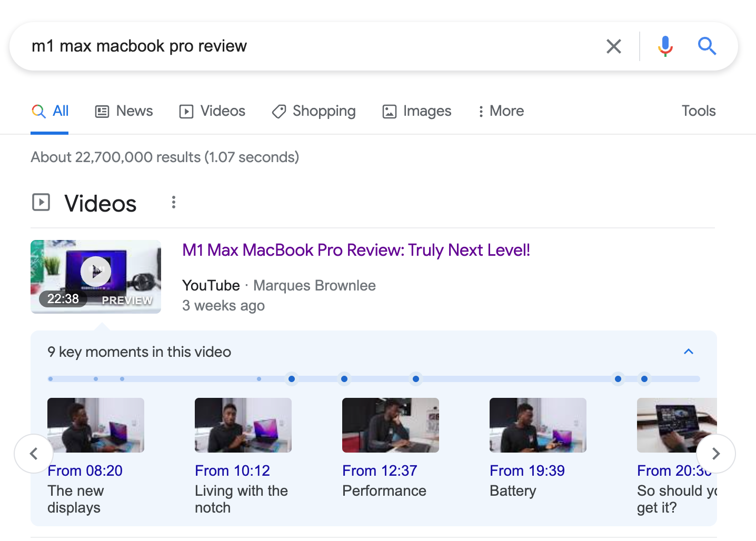The image size is (756, 541).
Task: Open the Videos section three-dot options
Action: pos(174,203)
